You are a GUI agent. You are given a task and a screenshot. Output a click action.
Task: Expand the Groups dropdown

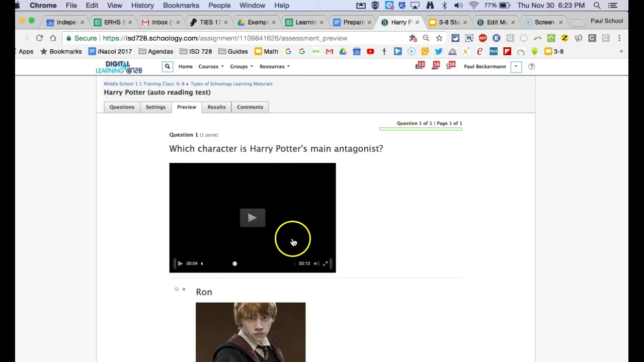tap(242, 66)
